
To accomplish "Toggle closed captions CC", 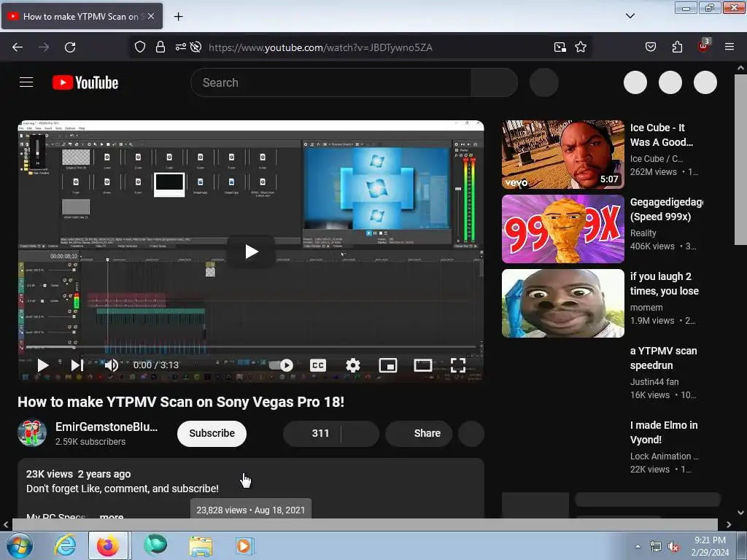I will click(318, 365).
